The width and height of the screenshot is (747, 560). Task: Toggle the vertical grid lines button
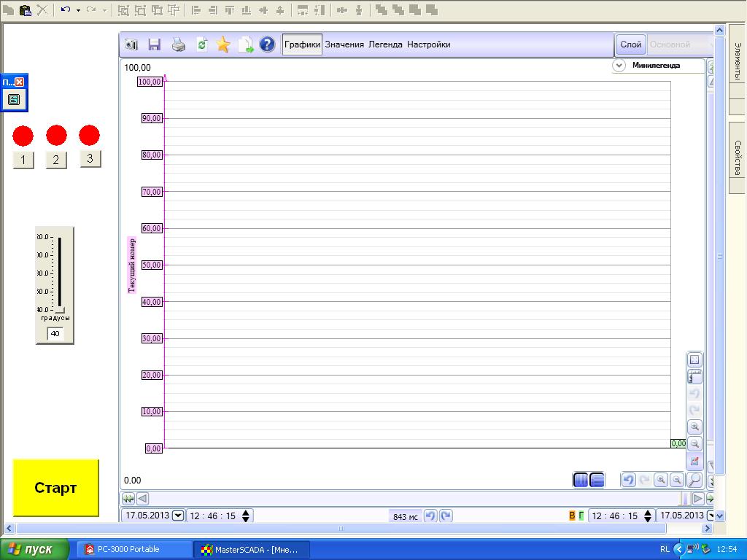581,480
